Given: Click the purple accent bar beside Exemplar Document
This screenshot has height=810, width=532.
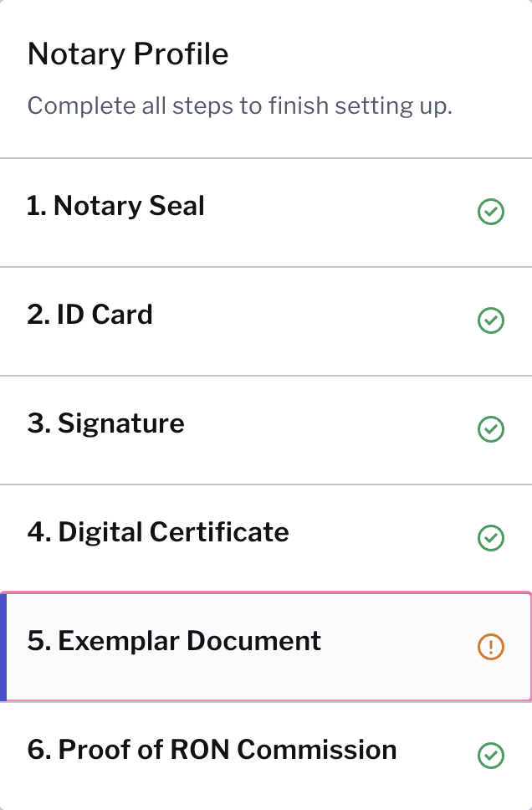Looking at the screenshot, I should click(4, 647).
